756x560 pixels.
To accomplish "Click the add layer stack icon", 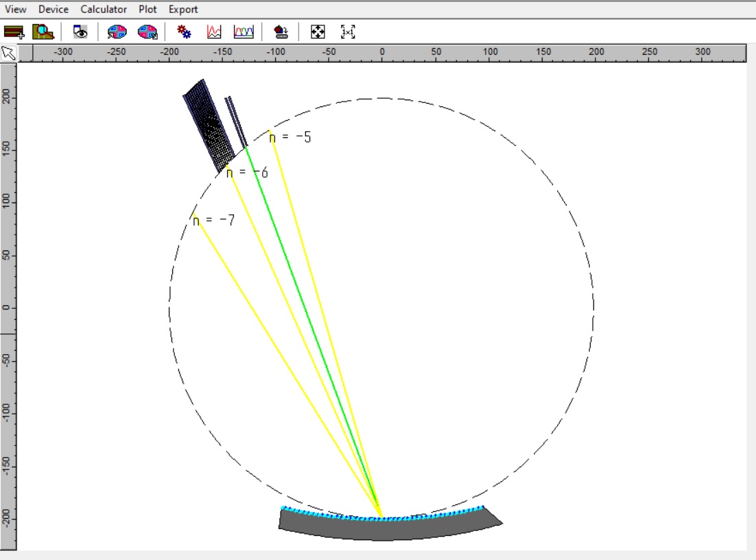I will [x=14, y=32].
